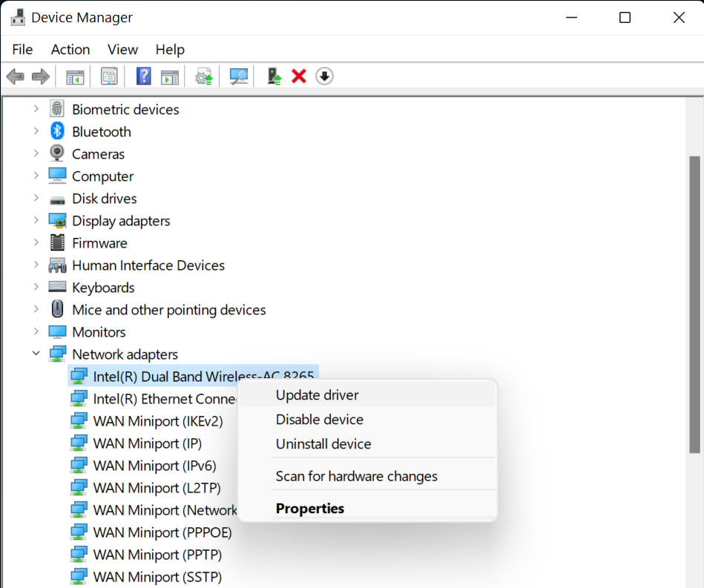Click the red X Uninstall device toolbar icon
Viewport: 704px width, 588px height.
298,76
